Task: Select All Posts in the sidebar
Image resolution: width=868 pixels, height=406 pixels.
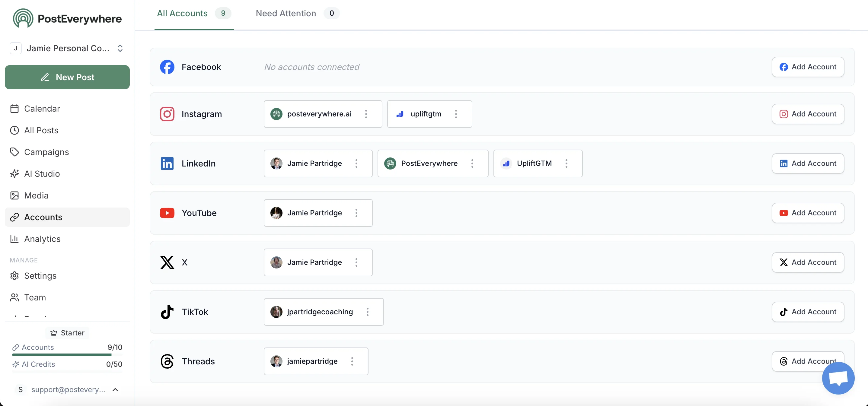Action: coord(41,130)
